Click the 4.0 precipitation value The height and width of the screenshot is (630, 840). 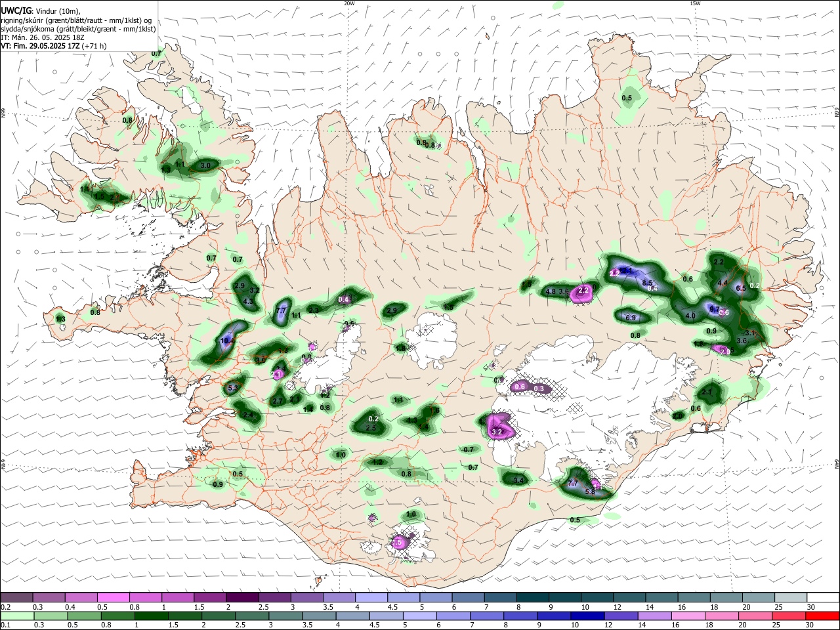[x=690, y=316]
